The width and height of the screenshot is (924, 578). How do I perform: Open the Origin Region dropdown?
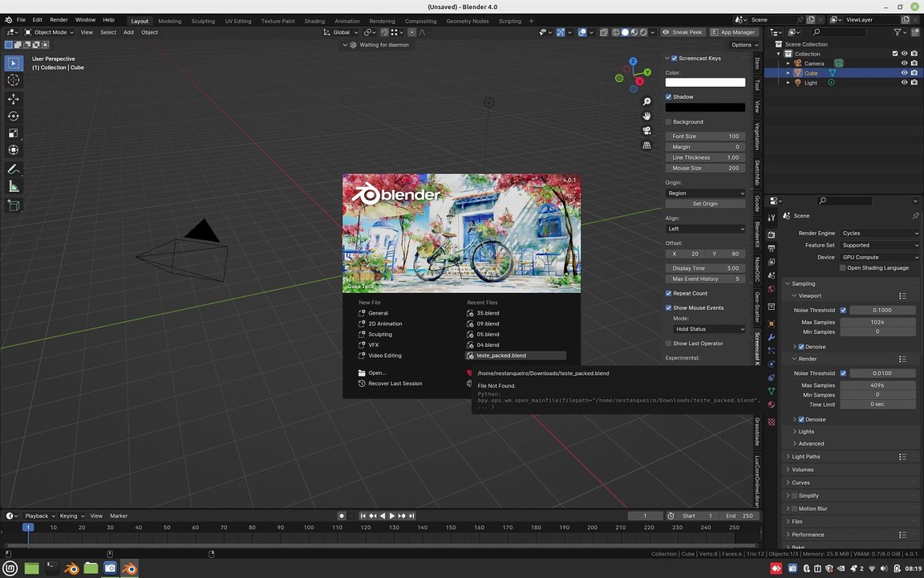click(705, 193)
